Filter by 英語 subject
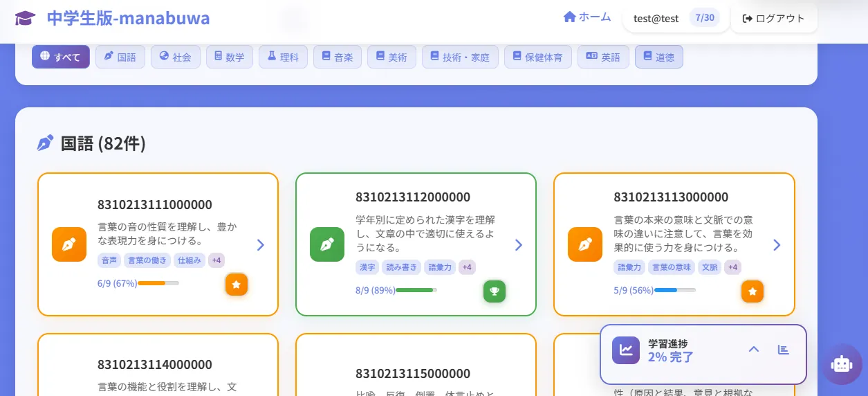 [603, 57]
